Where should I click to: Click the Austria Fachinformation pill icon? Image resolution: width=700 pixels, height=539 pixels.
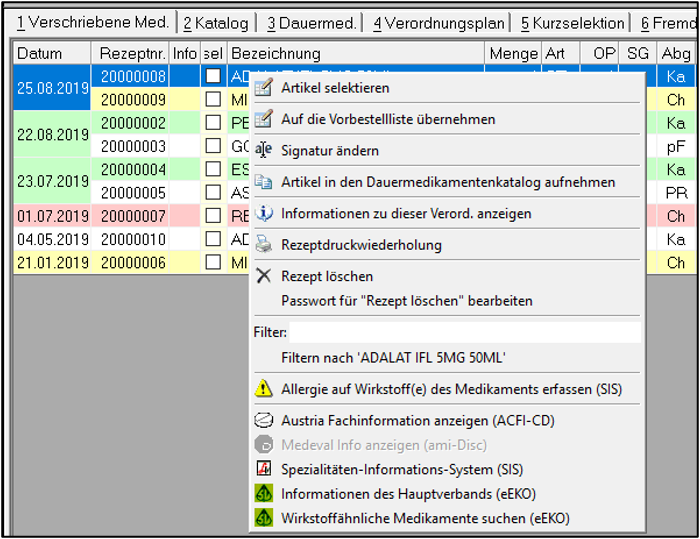(x=263, y=420)
